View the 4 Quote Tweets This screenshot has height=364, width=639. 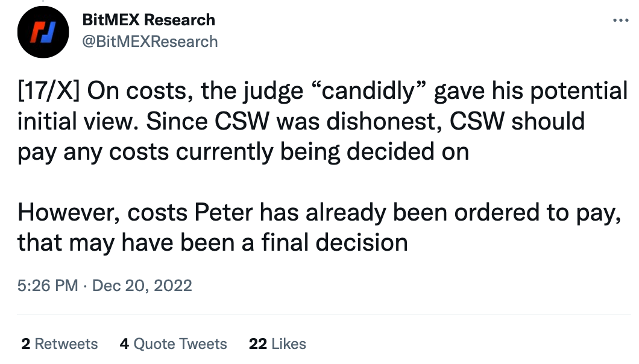[x=173, y=344]
